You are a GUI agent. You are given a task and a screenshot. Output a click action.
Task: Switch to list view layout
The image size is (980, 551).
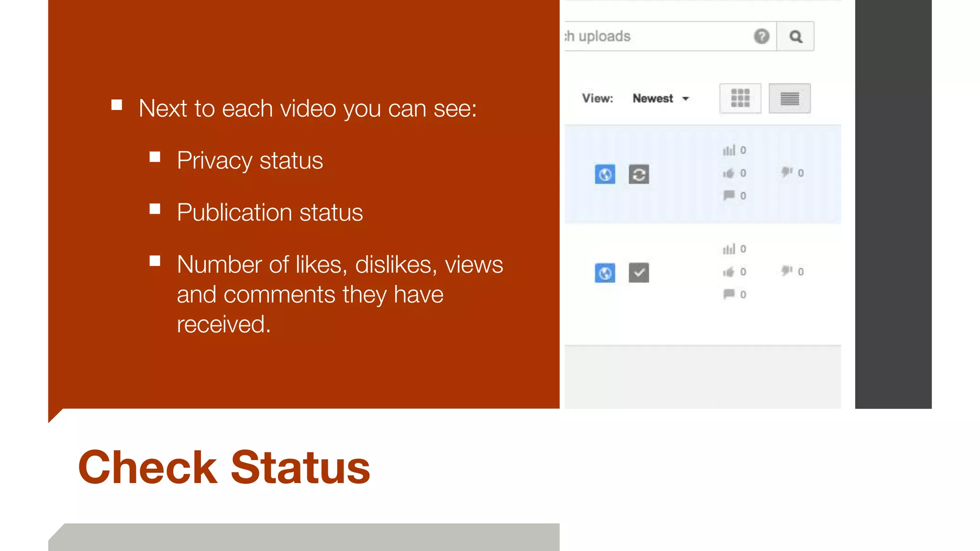point(790,98)
